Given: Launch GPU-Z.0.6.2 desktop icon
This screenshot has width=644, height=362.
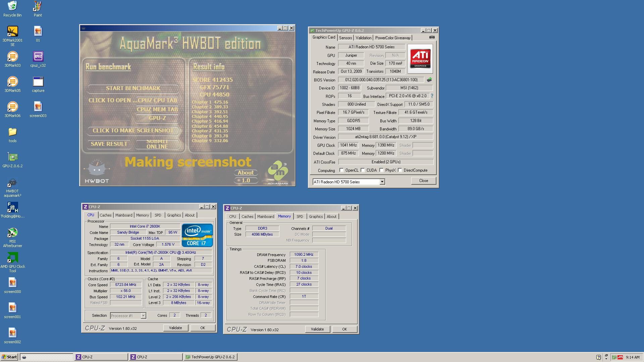Looking at the screenshot, I should pos(12,160).
